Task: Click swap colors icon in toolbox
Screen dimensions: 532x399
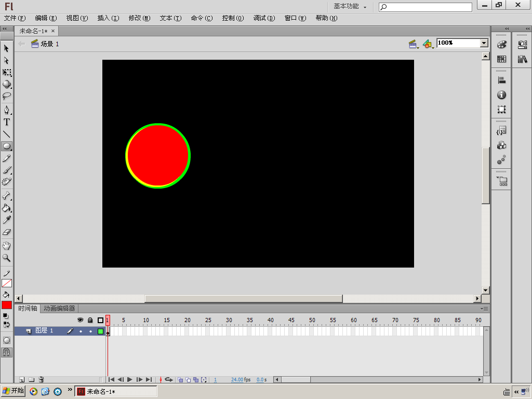Action: click(x=6, y=324)
